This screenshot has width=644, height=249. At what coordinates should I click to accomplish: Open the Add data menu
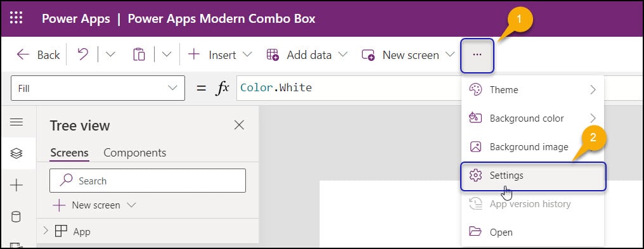(307, 54)
